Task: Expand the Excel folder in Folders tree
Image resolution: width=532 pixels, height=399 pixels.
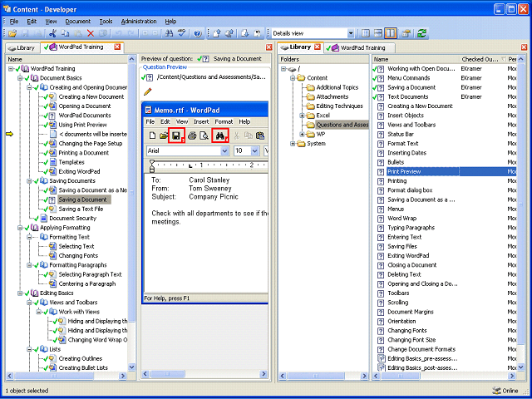Action: click(x=302, y=116)
